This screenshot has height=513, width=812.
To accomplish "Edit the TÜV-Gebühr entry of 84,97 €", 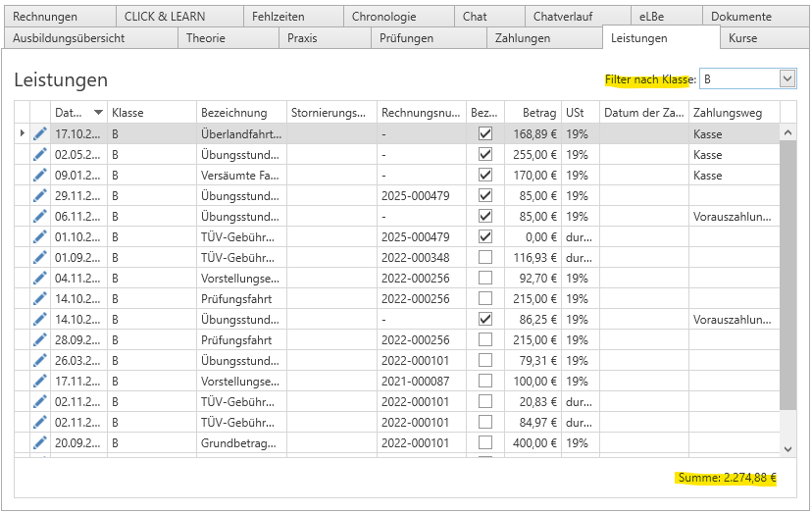I will point(40,423).
